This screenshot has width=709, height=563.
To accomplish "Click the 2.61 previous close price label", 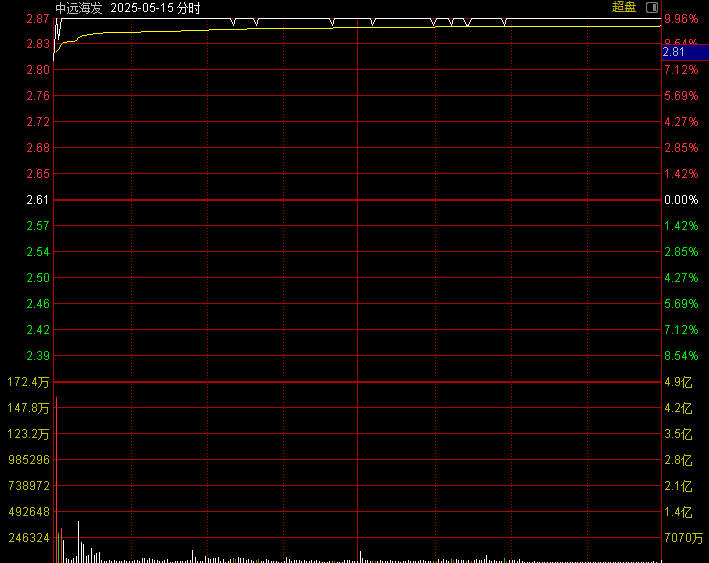I will tap(37, 200).
